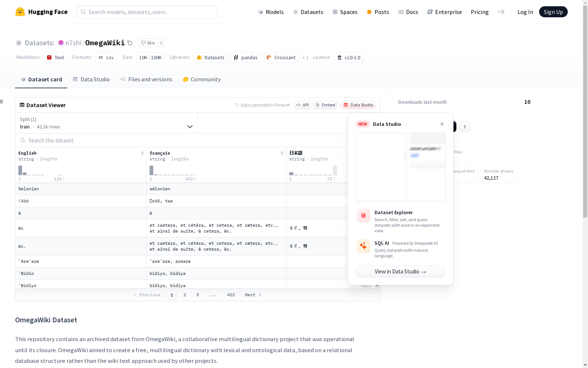Click the Datasets: breadcrumb link

pyautogui.click(x=39, y=43)
